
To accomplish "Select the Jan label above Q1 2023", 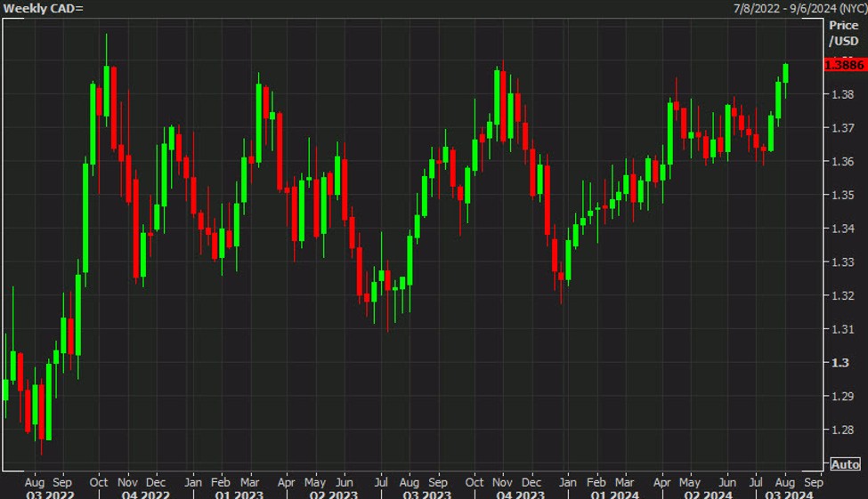I will pos(193,481).
